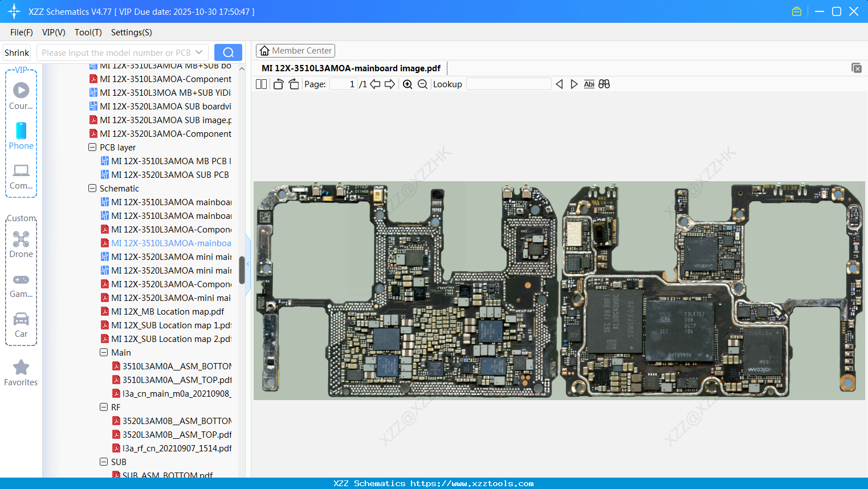
Task: Open the Tool(T) menu
Action: tap(88, 32)
